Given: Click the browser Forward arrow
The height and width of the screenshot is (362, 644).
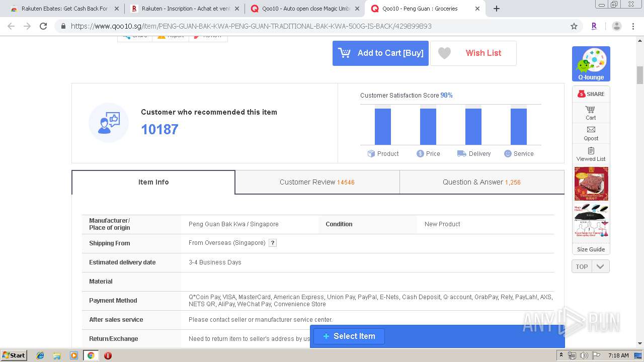Looking at the screenshot, I should (27, 26).
